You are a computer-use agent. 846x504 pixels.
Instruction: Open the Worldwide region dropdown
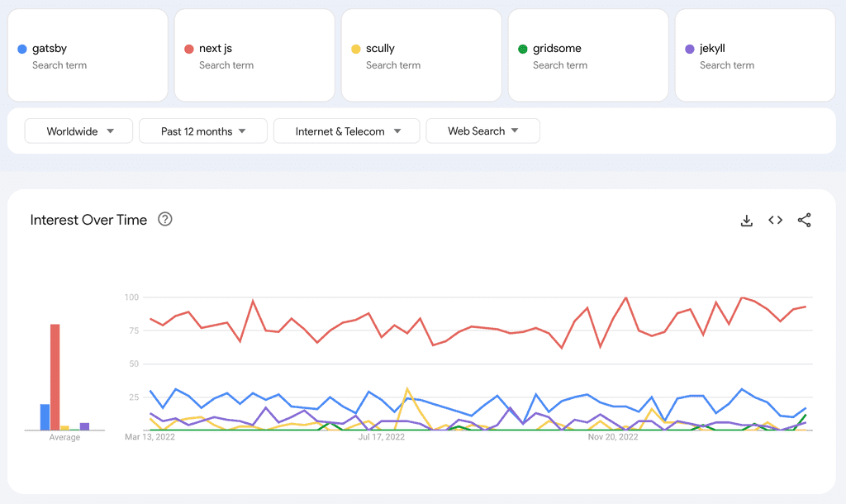(78, 131)
